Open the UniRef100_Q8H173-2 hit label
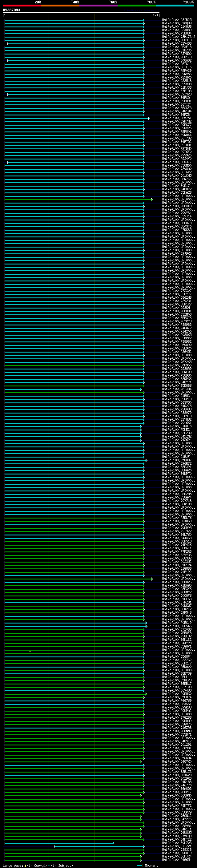The image size is (197, 868). pos(179,37)
